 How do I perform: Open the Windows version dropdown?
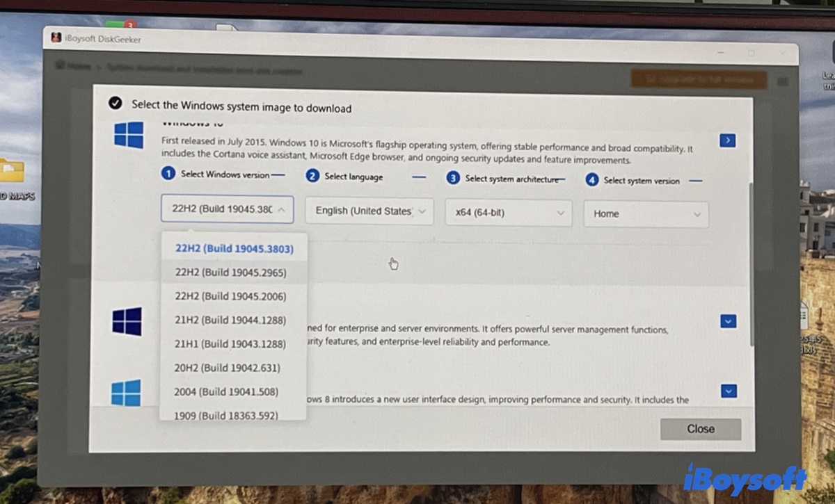point(227,209)
